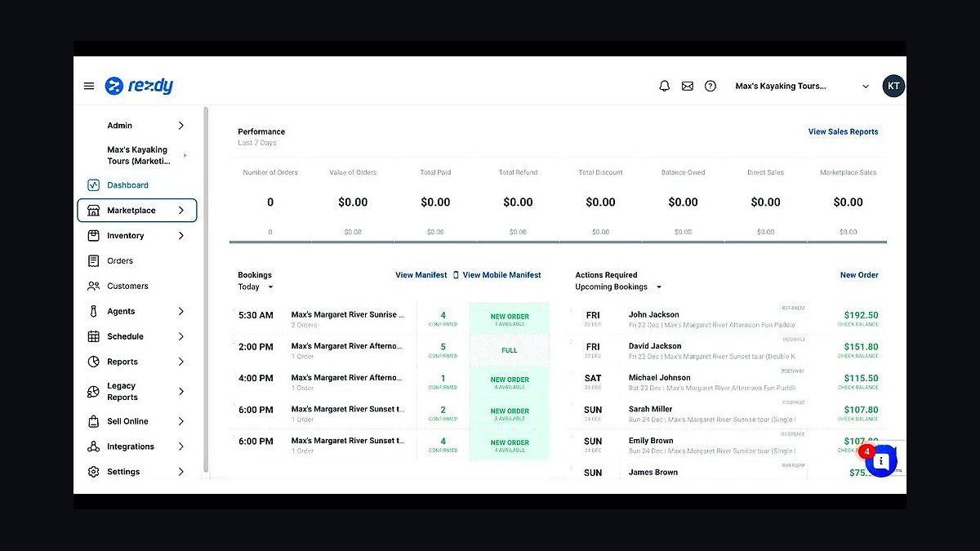Viewport: 980px width, 551px height.
Task: Expand the Admin menu chevron
Action: pyautogui.click(x=180, y=126)
